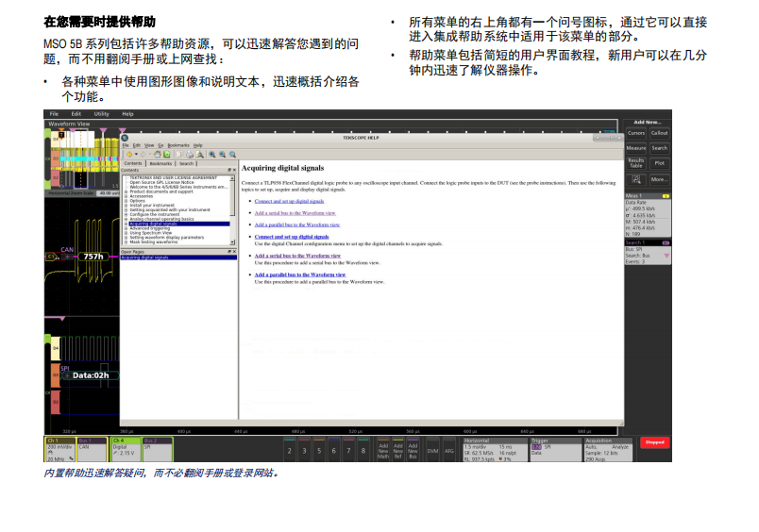The height and width of the screenshot is (532, 759).
Task: Turn on channel 3 button
Action: [305, 450]
